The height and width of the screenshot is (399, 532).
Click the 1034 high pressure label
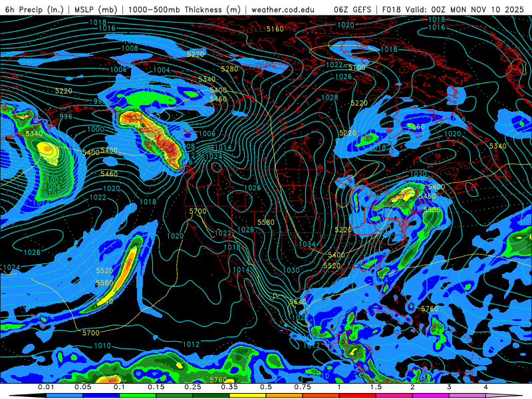[x=307, y=244]
